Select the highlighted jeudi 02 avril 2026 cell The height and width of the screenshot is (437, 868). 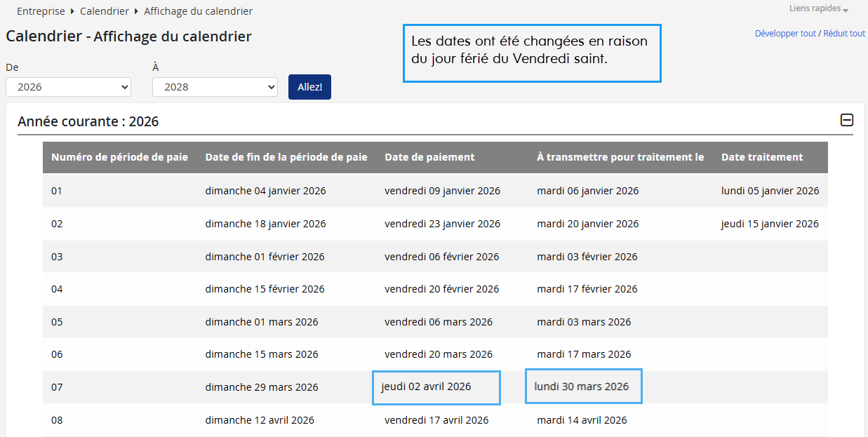click(x=436, y=387)
